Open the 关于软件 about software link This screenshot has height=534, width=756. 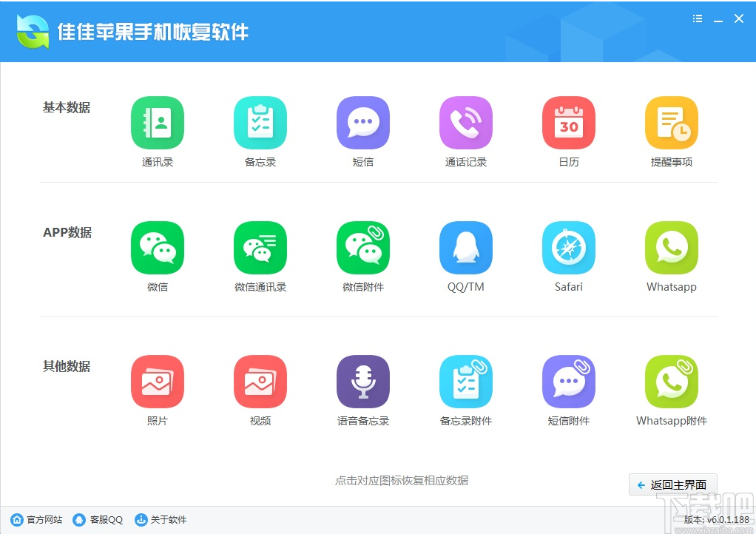click(161, 519)
